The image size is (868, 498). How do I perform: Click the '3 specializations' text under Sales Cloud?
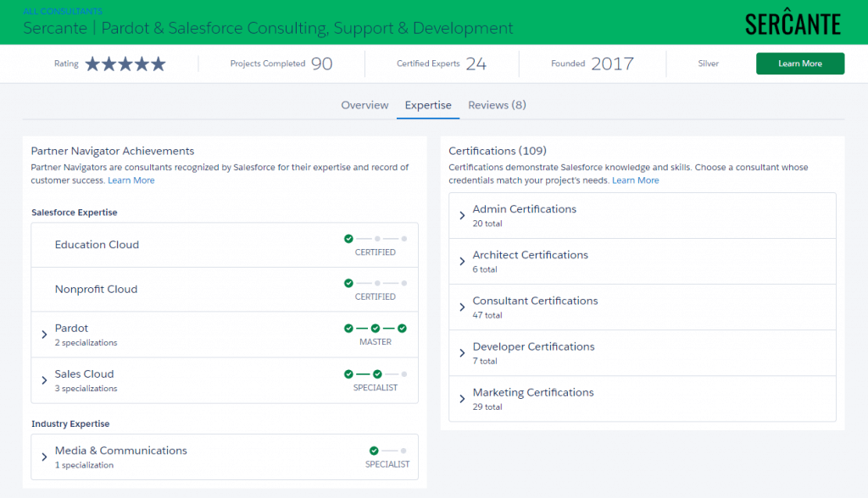[x=86, y=389]
